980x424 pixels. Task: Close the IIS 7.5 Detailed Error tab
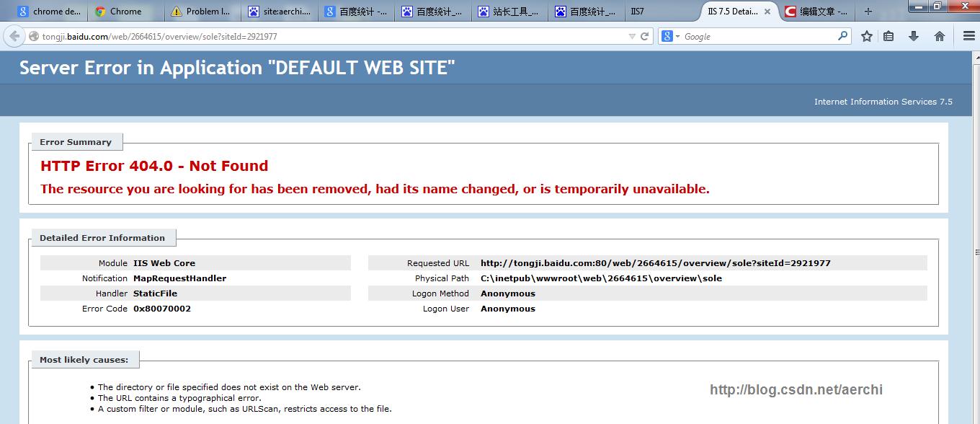click(767, 12)
